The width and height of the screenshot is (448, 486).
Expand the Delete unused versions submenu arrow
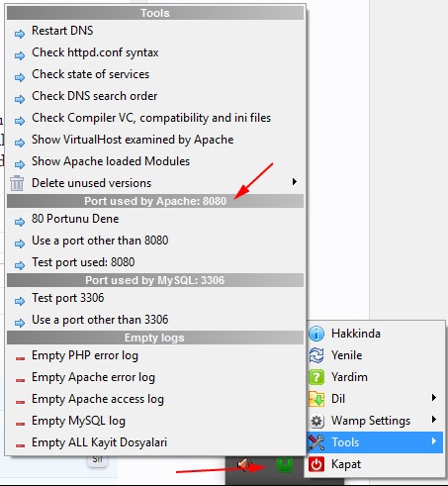click(295, 182)
